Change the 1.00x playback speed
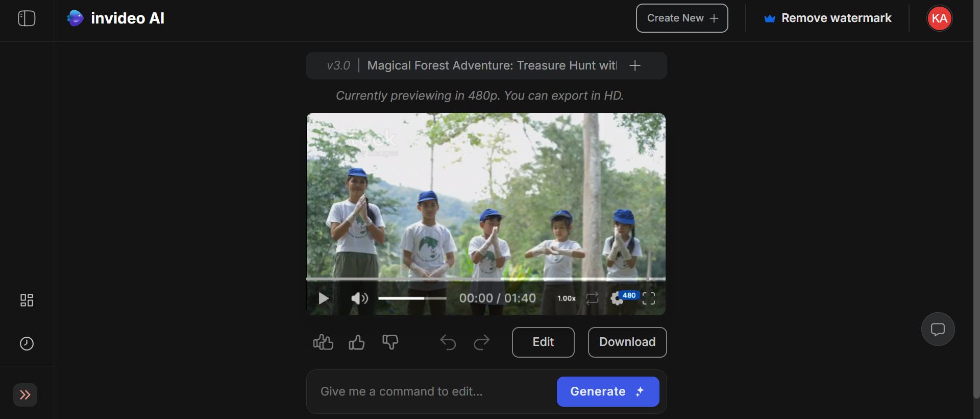The width and height of the screenshot is (980, 419). point(567,298)
